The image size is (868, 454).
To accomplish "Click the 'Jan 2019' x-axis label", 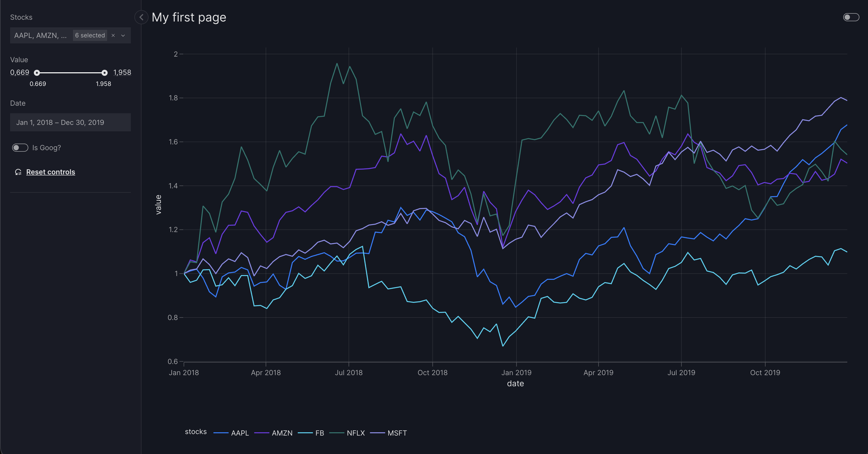I will pos(516,373).
